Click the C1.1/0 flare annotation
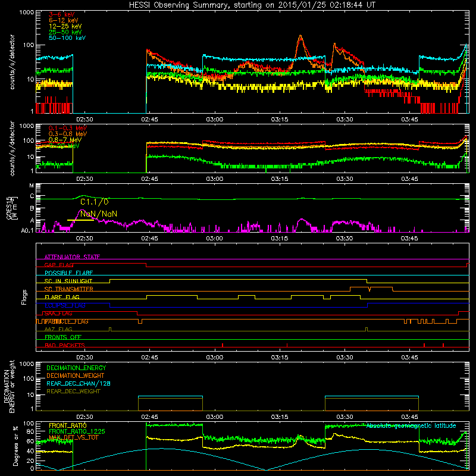Screen dimensions: 476x476 (x=95, y=202)
